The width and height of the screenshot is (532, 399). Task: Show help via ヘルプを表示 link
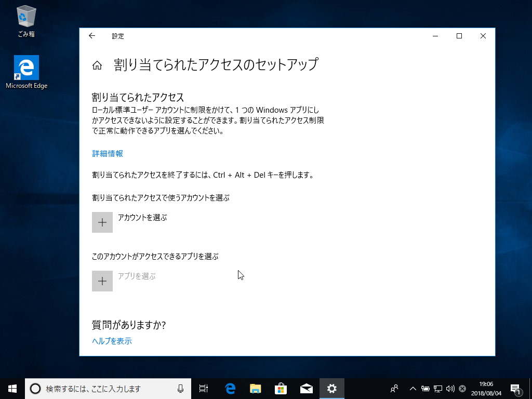point(112,341)
